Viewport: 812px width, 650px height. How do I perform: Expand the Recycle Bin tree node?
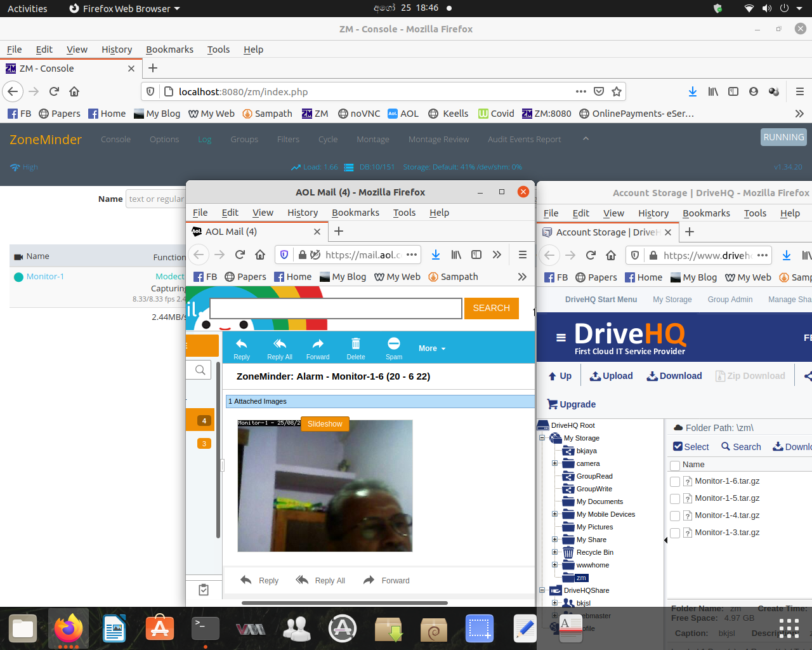[x=555, y=552]
